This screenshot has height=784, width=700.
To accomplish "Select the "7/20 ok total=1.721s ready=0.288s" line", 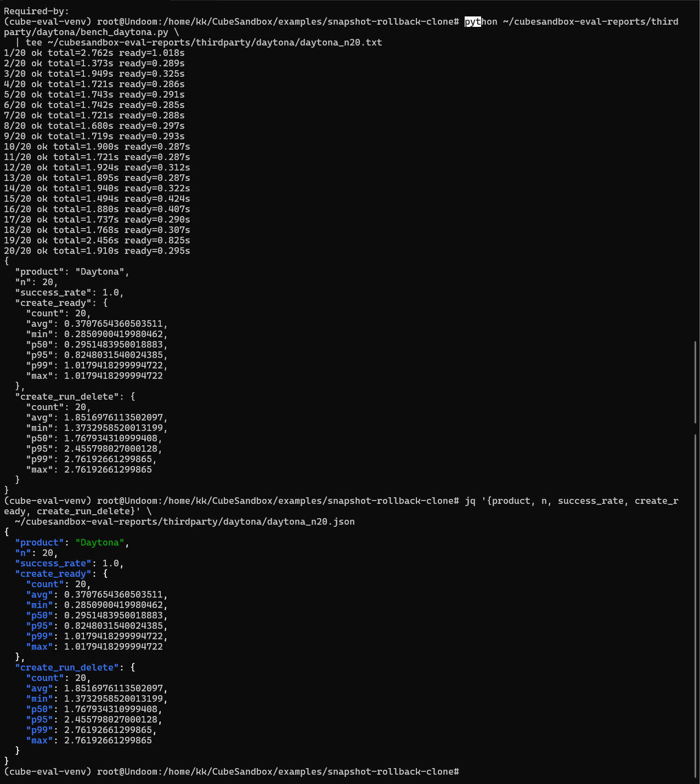I will 94,115.
